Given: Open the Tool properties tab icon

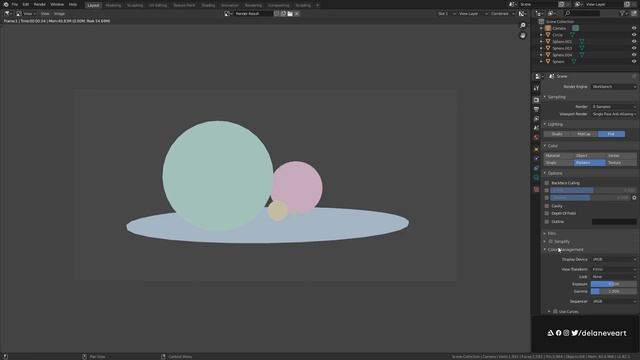Looking at the screenshot, I should coord(536,88).
